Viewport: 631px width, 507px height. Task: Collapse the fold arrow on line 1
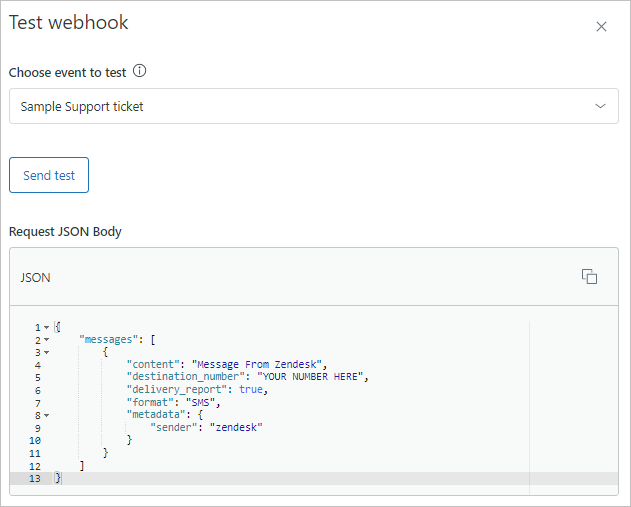tap(47, 328)
